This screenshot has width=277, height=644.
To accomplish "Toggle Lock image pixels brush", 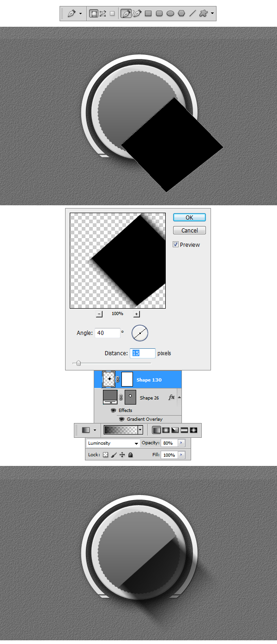I will point(114,455).
